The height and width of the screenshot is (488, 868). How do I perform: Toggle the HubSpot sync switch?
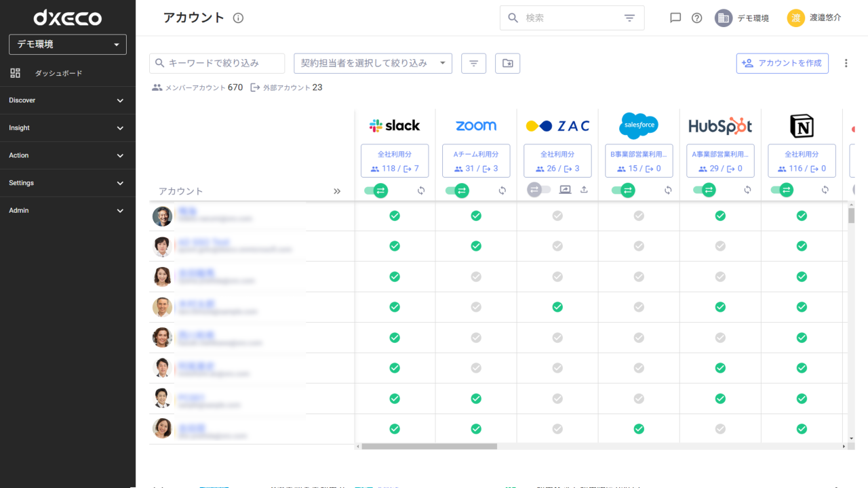[x=705, y=190]
